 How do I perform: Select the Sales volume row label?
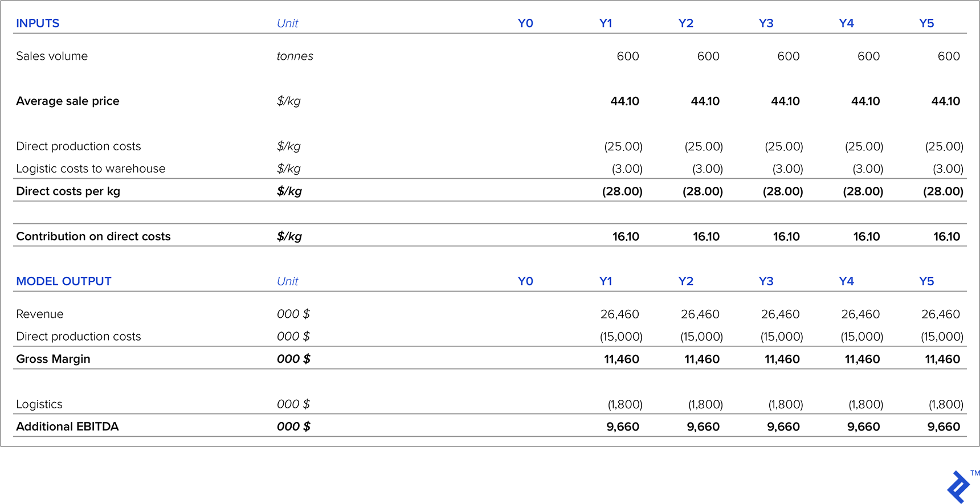click(52, 56)
